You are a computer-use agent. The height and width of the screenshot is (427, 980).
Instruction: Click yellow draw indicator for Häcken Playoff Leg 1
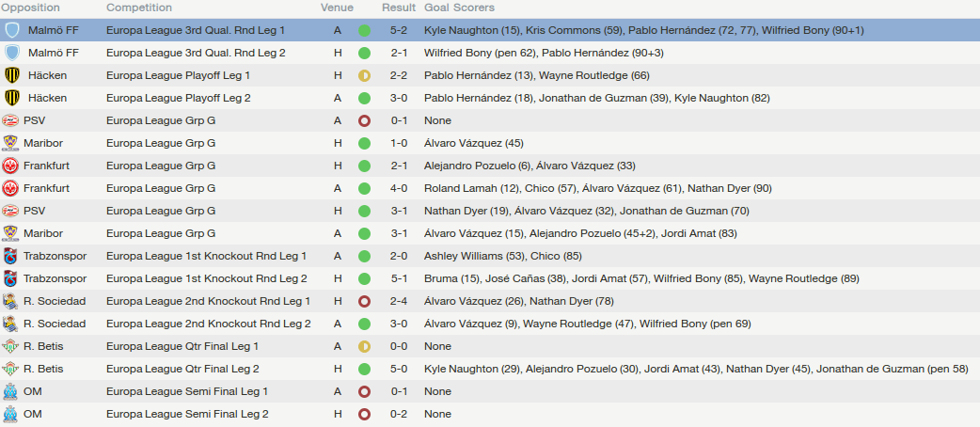(364, 75)
